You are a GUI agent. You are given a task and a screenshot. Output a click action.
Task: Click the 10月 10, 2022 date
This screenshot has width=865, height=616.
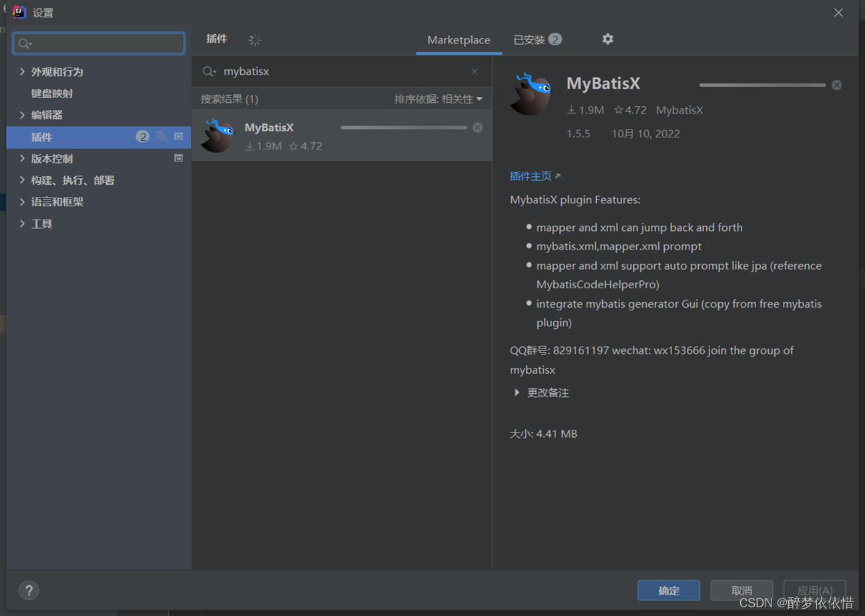(x=645, y=133)
